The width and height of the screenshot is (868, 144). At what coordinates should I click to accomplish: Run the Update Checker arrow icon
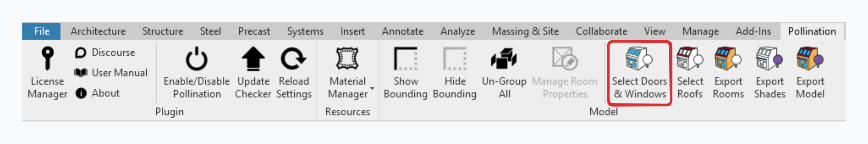point(253,59)
